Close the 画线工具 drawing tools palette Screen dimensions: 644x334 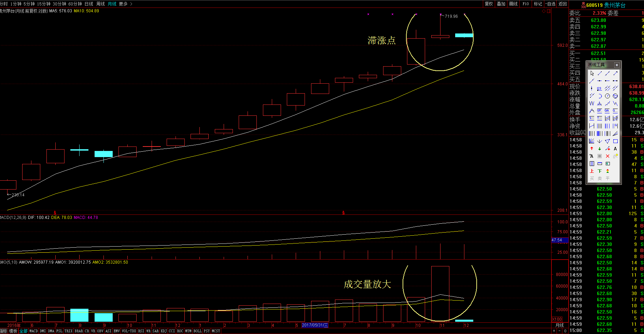click(617, 65)
